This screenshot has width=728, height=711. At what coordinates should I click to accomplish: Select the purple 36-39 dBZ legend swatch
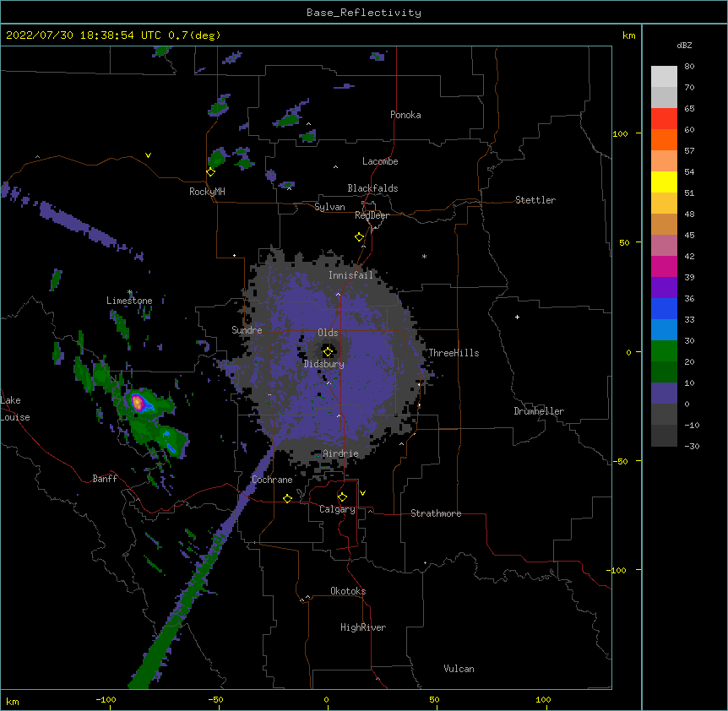coord(664,288)
